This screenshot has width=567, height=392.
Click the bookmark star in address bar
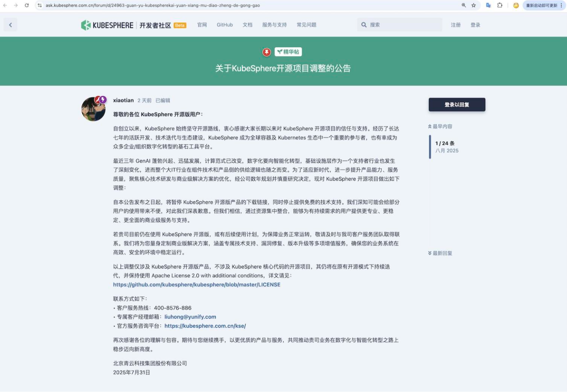point(474,5)
